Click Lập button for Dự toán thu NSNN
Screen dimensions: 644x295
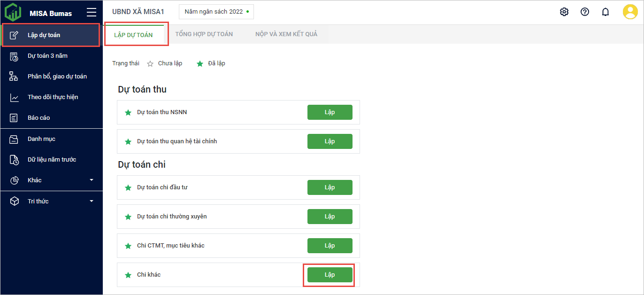coord(330,112)
